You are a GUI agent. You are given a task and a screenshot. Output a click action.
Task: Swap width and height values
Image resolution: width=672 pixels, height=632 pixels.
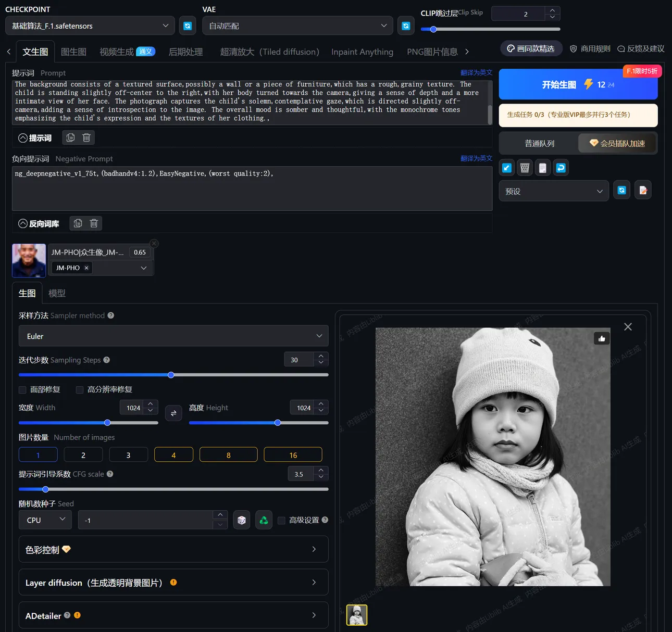173,413
